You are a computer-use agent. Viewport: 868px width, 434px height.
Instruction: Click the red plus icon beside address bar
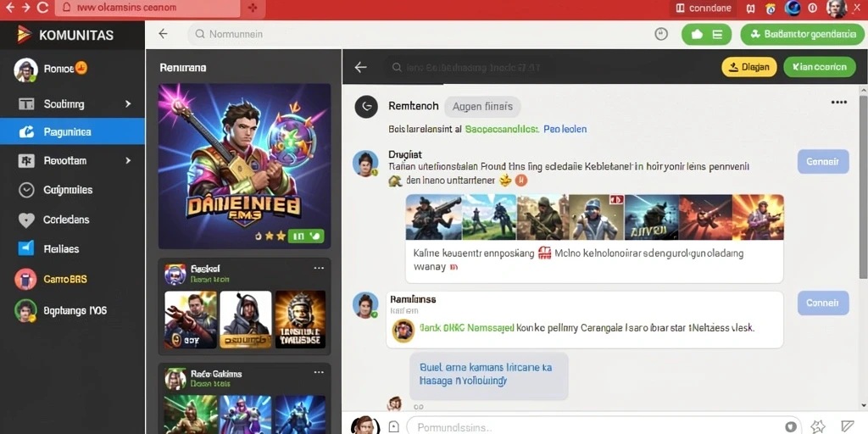click(x=253, y=8)
